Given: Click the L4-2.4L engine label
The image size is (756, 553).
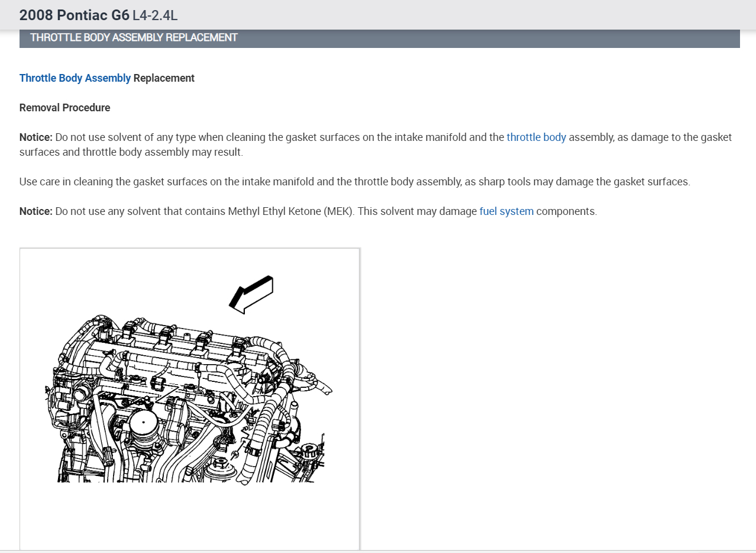Looking at the screenshot, I should [155, 15].
